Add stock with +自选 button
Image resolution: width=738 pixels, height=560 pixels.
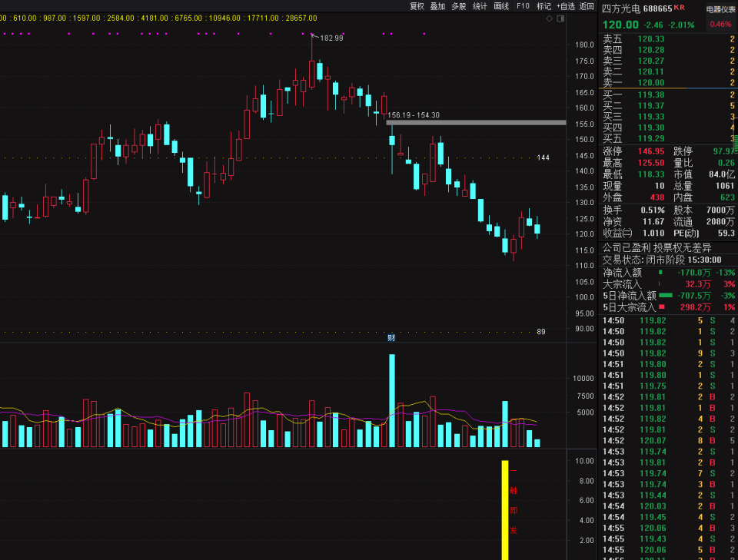pyautogui.click(x=565, y=6)
